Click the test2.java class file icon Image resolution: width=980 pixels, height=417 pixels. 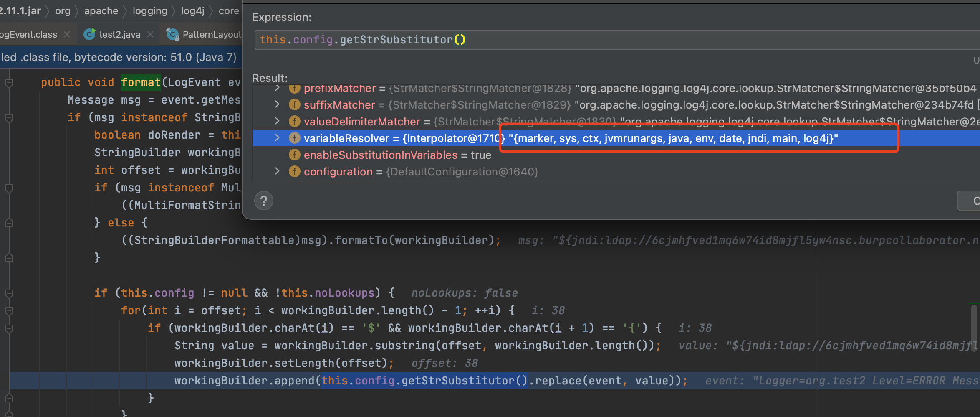click(89, 34)
